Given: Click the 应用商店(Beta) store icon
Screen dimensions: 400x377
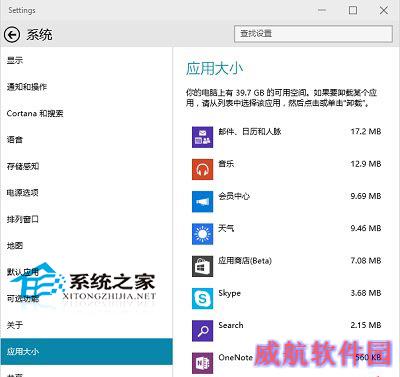Looking at the screenshot, I should [202, 266].
